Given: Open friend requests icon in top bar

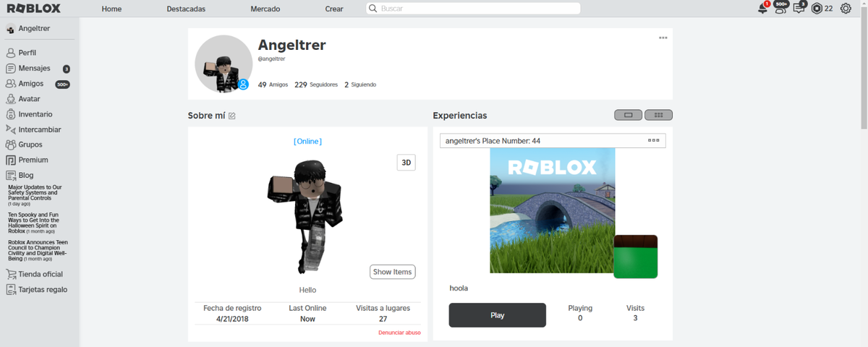Looking at the screenshot, I should coord(780,9).
